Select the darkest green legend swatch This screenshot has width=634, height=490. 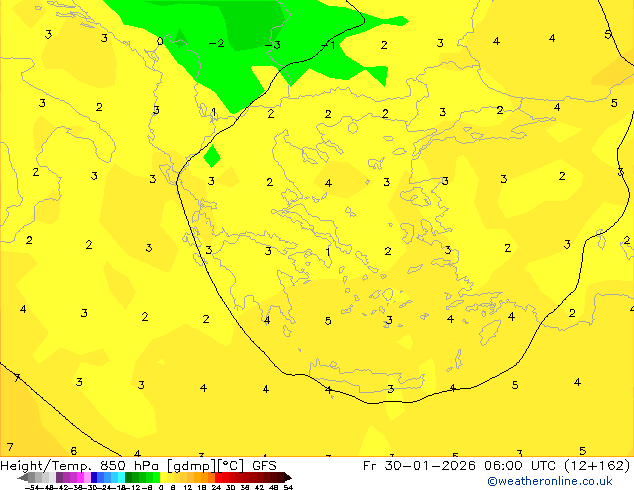pos(129,477)
